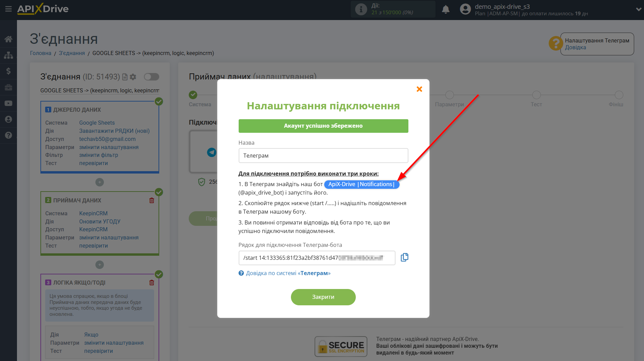The height and width of the screenshot is (361, 644).
Task: Add step with plus below receiver block
Action: click(x=99, y=265)
